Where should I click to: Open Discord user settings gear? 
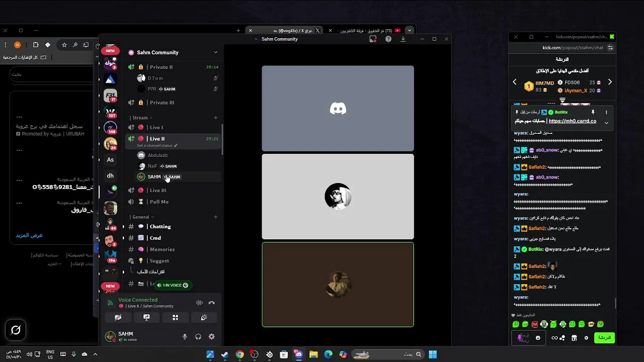coord(211,337)
